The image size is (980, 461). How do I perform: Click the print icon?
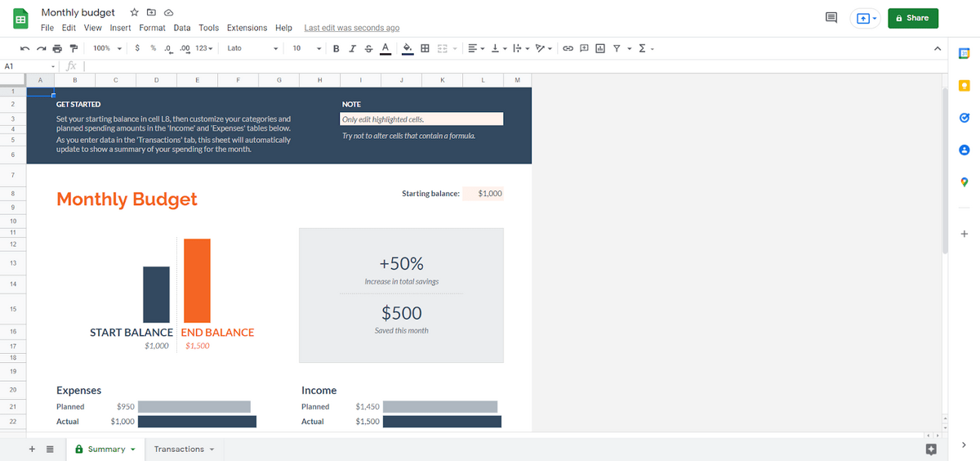click(x=56, y=48)
